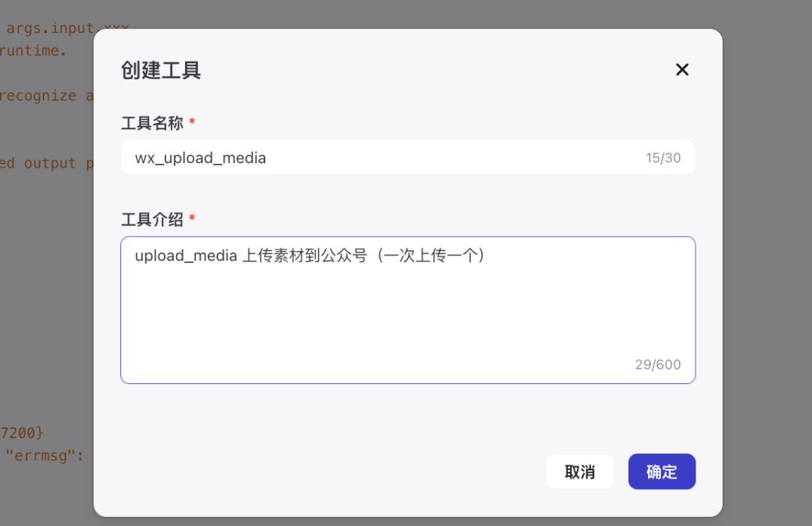812x526 pixels.
Task: Click the required asterisk beside 工具介绍
Action: [191, 219]
